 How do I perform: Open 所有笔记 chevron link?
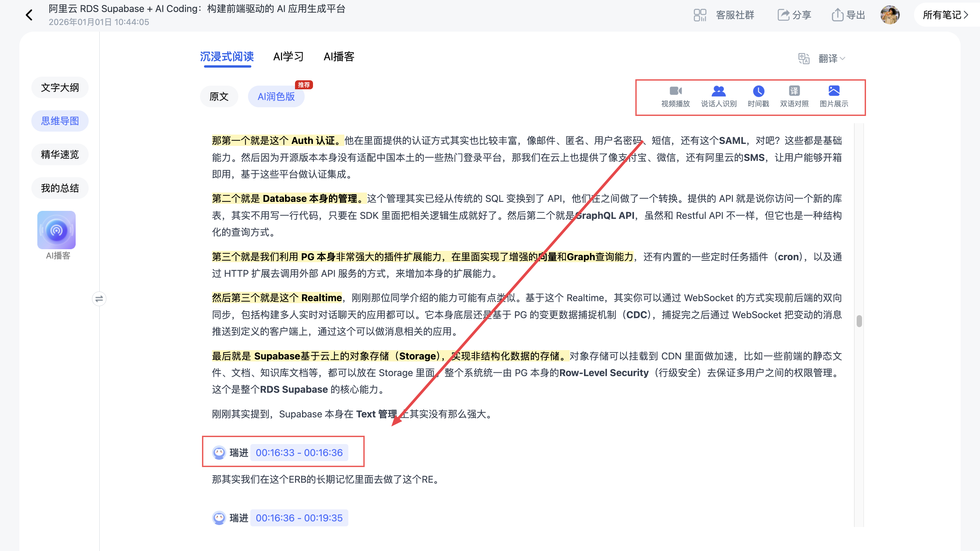pos(945,15)
